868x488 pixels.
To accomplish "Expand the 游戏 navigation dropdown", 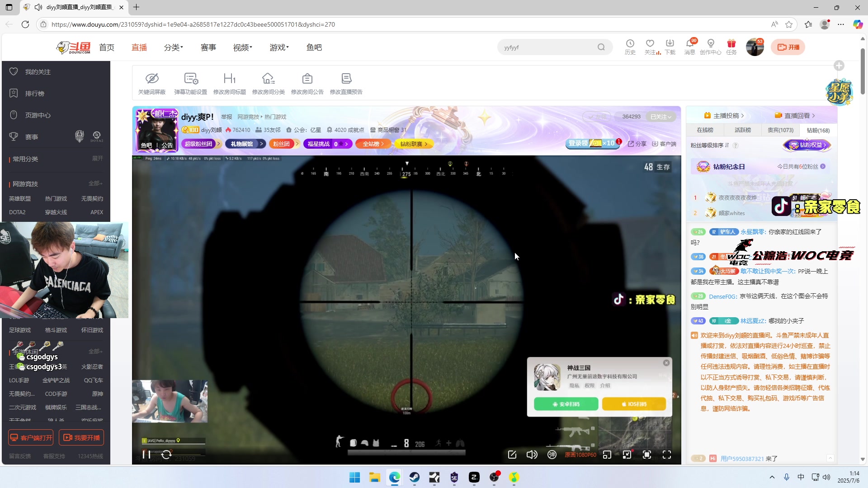I will click(279, 47).
